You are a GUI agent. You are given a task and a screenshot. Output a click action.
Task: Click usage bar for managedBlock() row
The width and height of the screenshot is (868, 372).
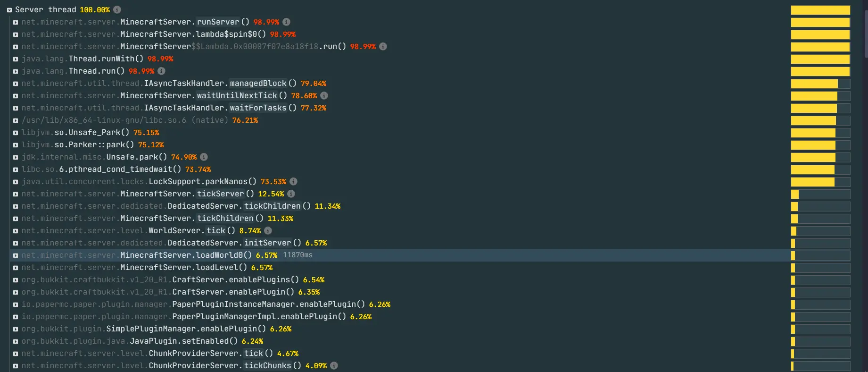point(820,84)
